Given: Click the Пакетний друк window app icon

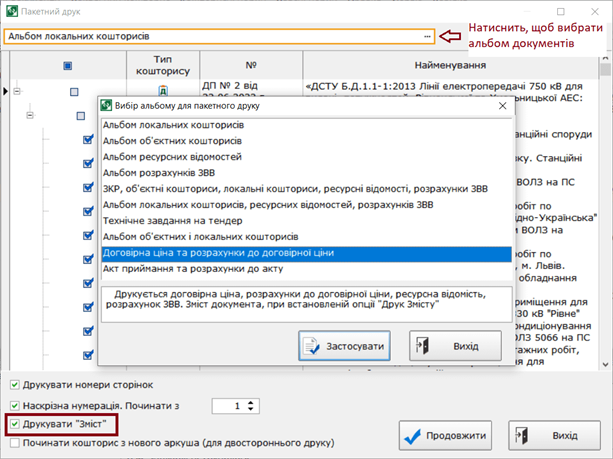Looking at the screenshot, I should (11, 11).
